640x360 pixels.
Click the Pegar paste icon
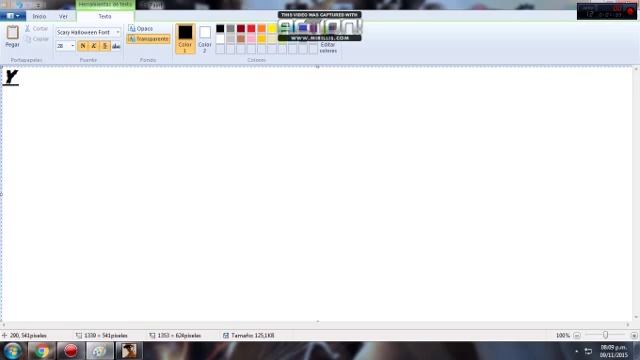tap(12, 32)
